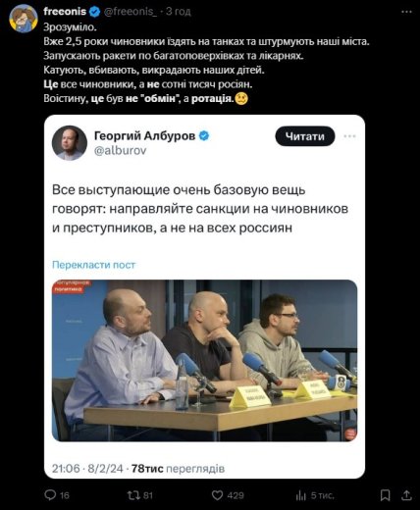The height and width of the screenshot is (510, 420).
Task: Open three-dot menu on quoted post
Action: pyautogui.click(x=349, y=136)
